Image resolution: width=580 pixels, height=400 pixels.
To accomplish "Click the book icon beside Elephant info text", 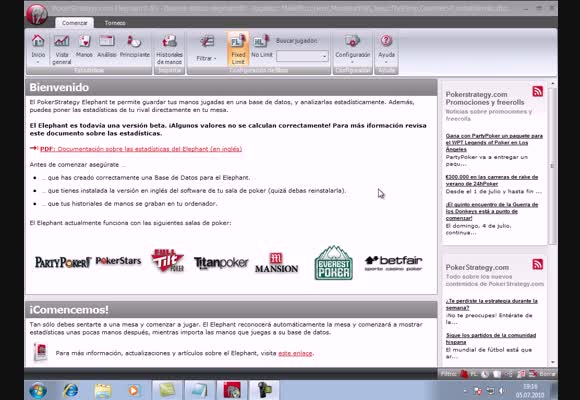I will click(40, 352).
